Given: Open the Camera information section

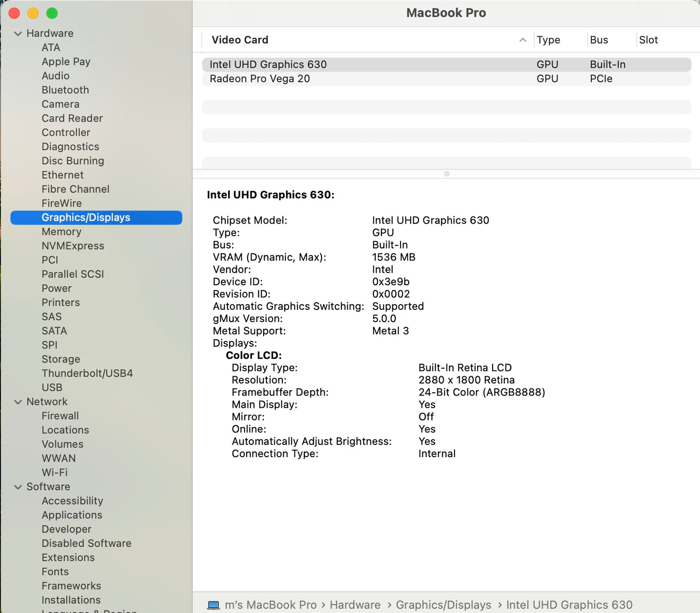Looking at the screenshot, I should coord(60,104).
